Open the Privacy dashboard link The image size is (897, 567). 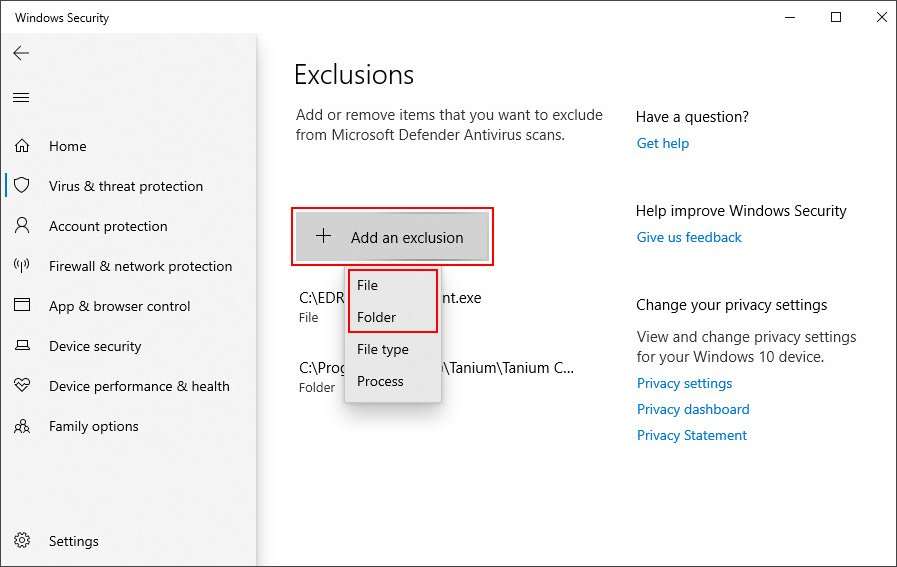[693, 410]
